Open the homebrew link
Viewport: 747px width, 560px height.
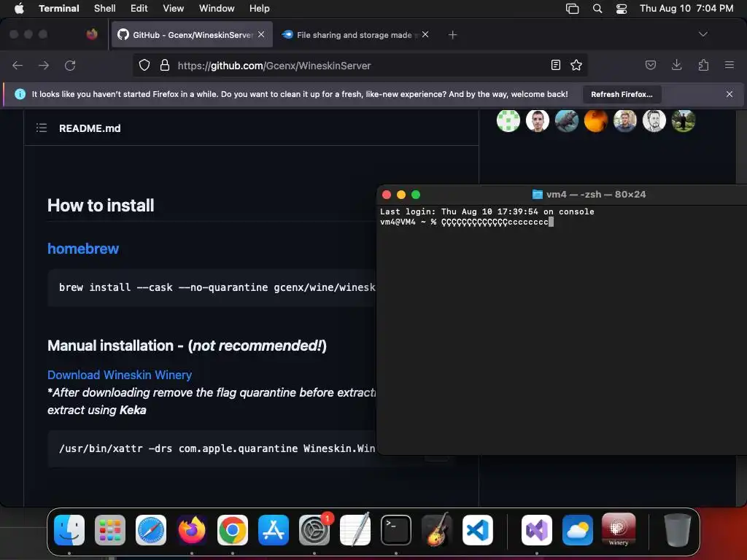[83, 249]
